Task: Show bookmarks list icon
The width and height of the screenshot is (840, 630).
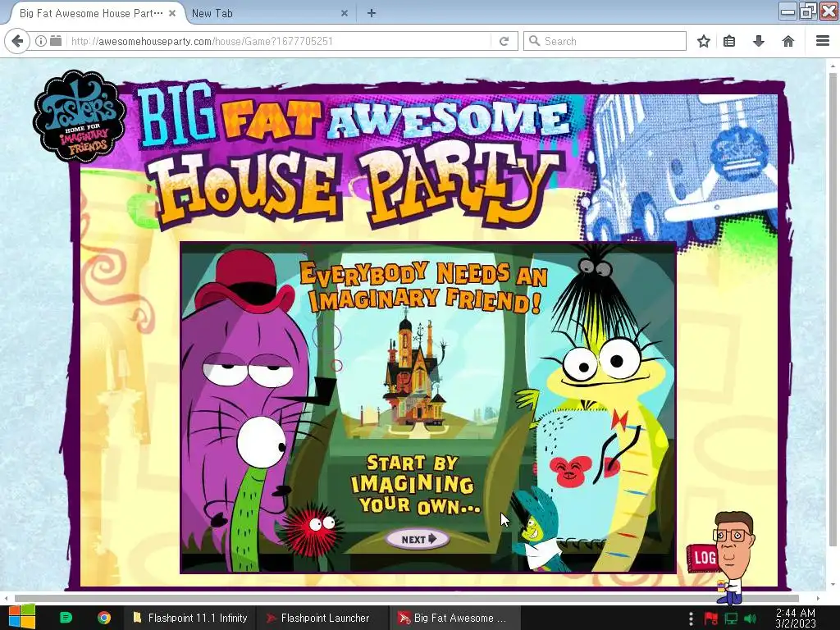Action: pyautogui.click(x=729, y=41)
